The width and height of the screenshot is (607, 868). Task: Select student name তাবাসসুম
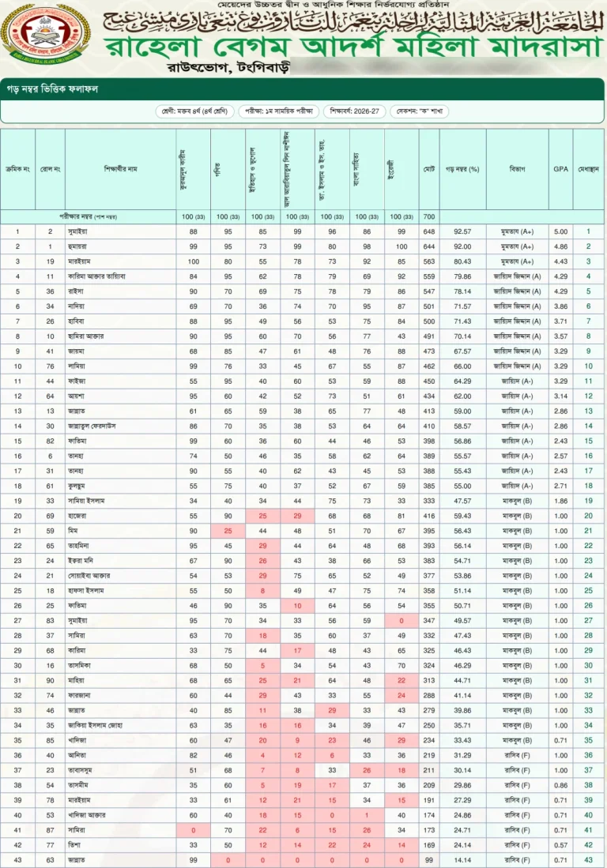coord(80,770)
